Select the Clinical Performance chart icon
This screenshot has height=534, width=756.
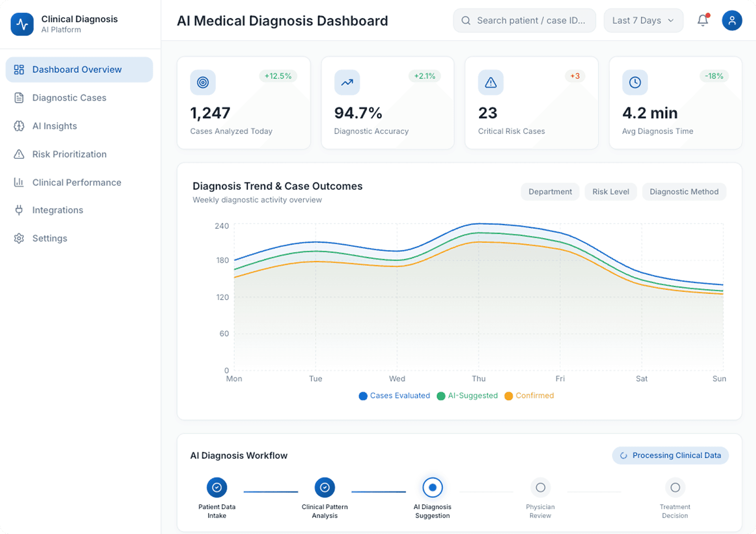pos(19,182)
